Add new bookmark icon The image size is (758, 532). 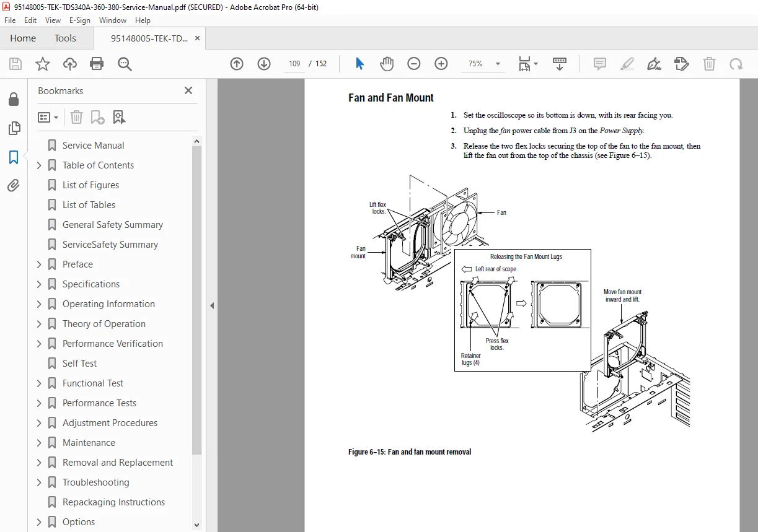(97, 117)
